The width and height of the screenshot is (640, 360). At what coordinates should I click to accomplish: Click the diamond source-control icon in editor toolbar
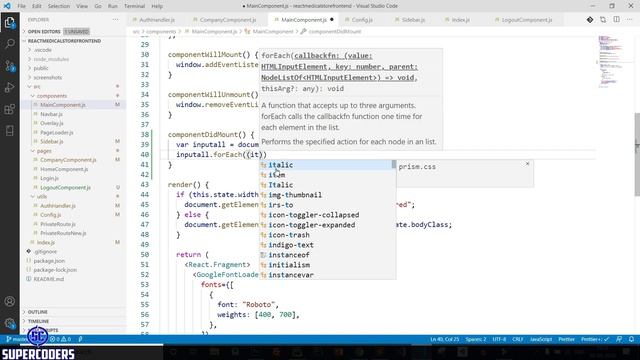tap(590, 20)
